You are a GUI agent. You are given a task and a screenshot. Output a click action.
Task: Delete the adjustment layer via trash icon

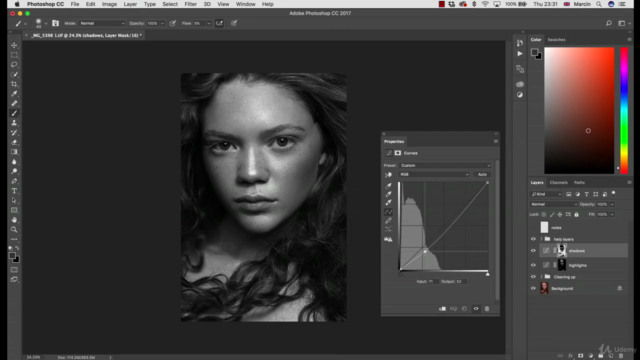[487, 309]
